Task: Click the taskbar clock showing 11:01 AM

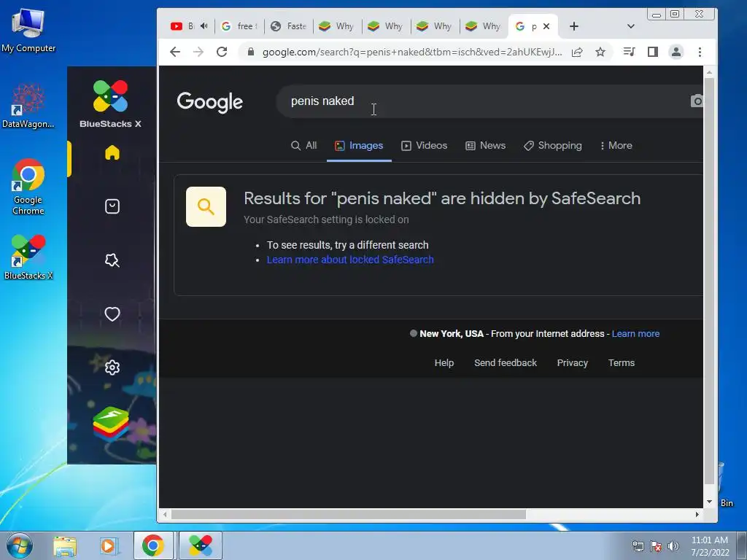Action: click(x=710, y=546)
